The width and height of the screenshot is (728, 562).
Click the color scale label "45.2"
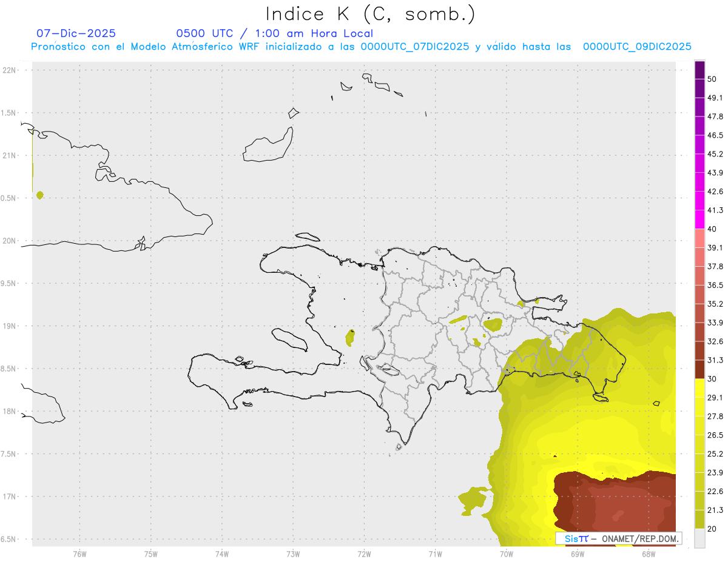(715, 154)
